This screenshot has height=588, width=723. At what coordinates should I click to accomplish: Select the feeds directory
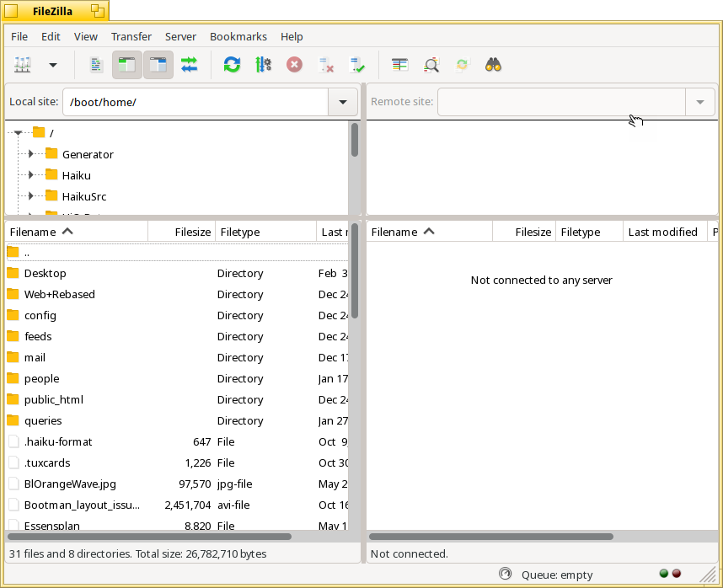point(177,336)
